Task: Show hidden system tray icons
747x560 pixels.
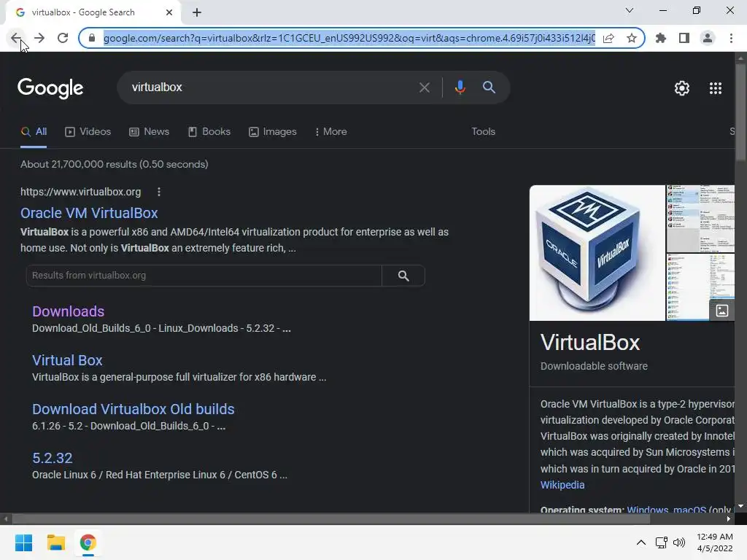Action: 641,542
